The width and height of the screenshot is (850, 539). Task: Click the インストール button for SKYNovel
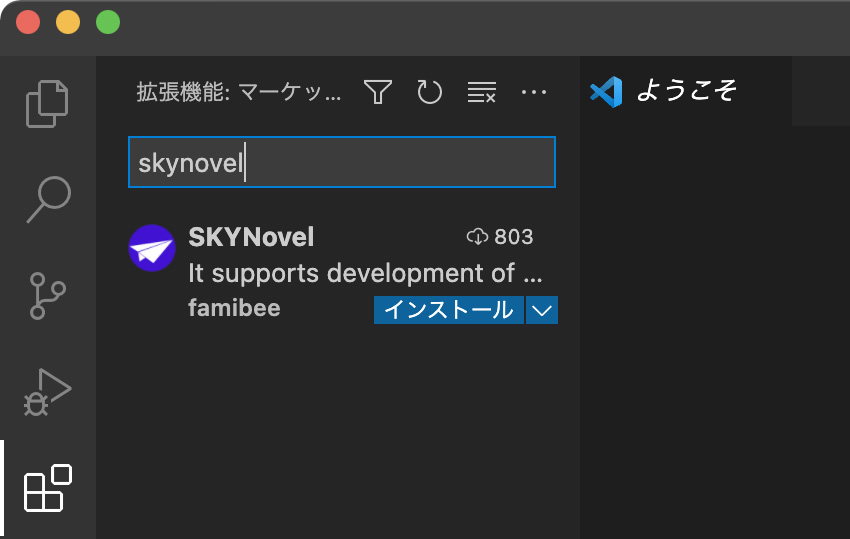coord(449,310)
